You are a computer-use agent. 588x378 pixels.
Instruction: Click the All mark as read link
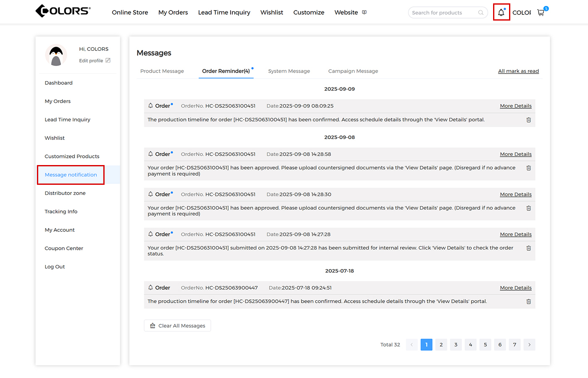(518, 71)
